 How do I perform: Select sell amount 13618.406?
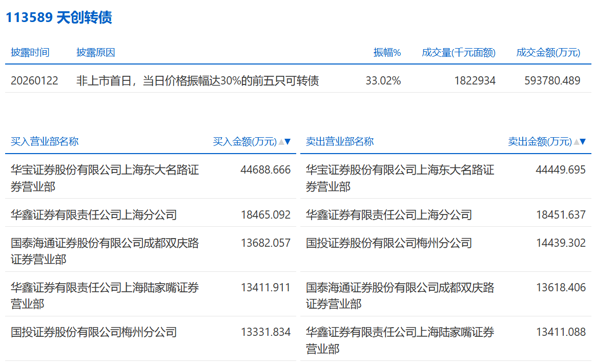point(561,288)
